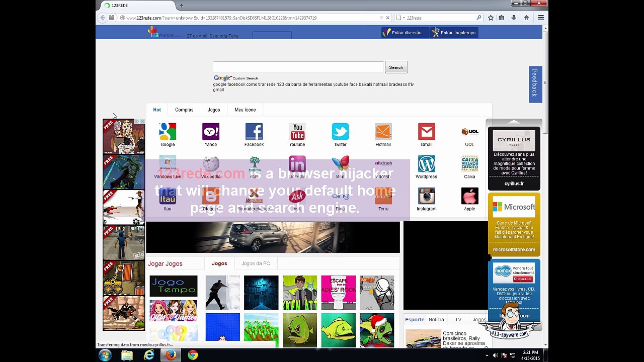
Task: Expand the URL bar history dropdown
Action: pos(381,18)
